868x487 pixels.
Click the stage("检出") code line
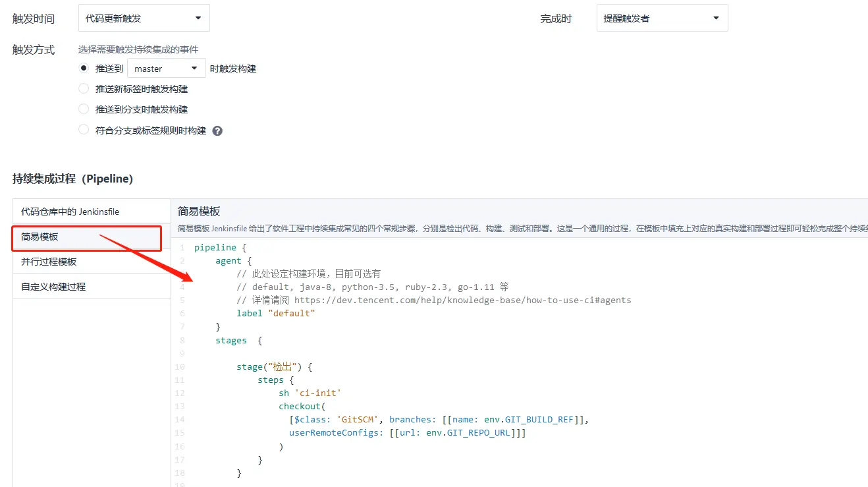pos(274,366)
